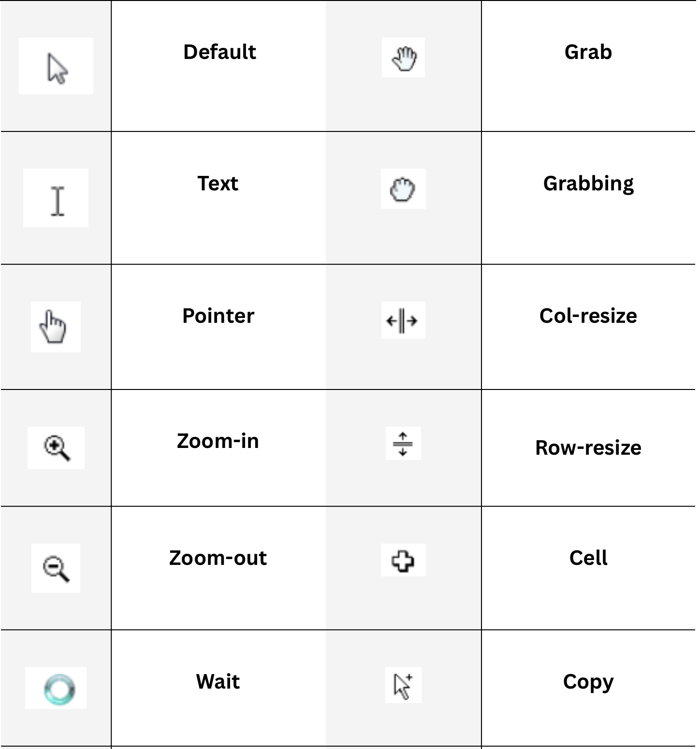The width and height of the screenshot is (700, 749).
Task: Click the "Default" label
Action: [x=219, y=52]
